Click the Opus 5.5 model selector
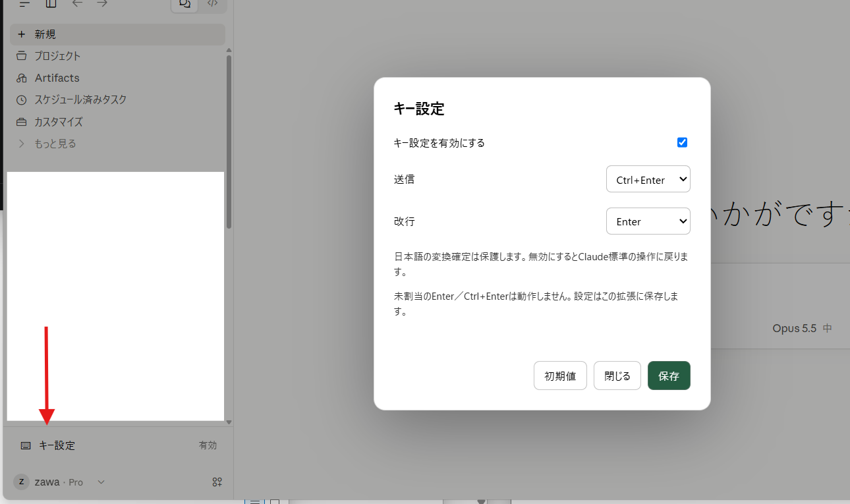 coord(802,328)
